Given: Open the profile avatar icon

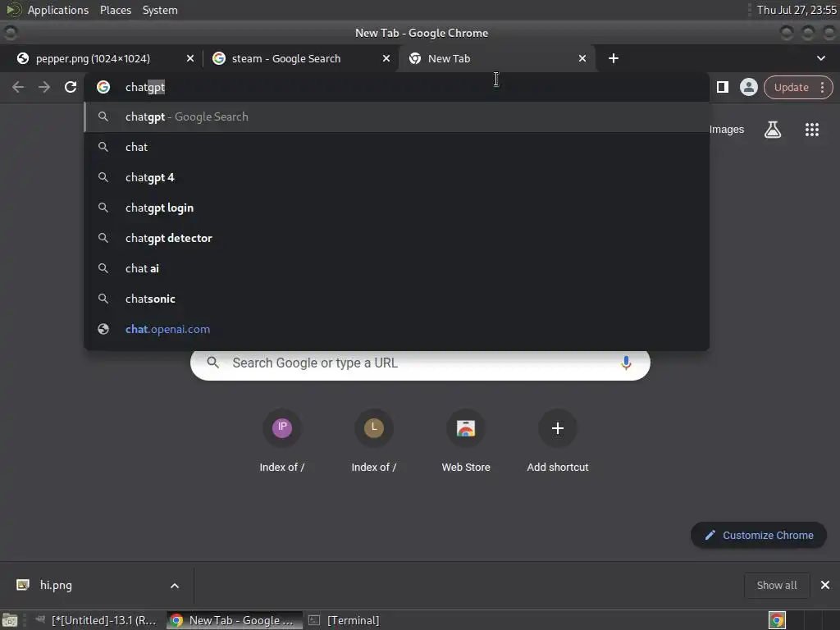Looking at the screenshot, I should 748,87.
